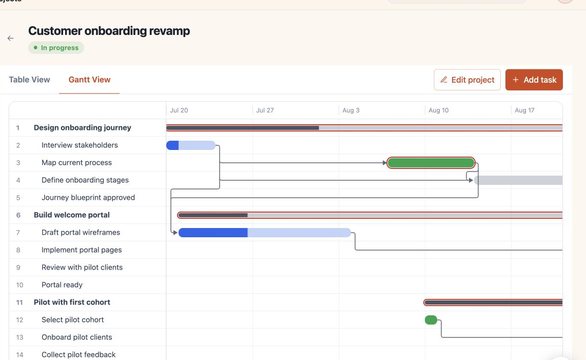Click the Jul 27 date header

tap(265, 110)
